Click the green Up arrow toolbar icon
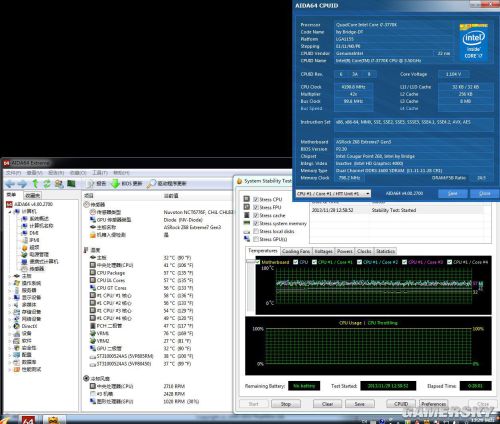The image size is (500, 424). click(35, 183)
